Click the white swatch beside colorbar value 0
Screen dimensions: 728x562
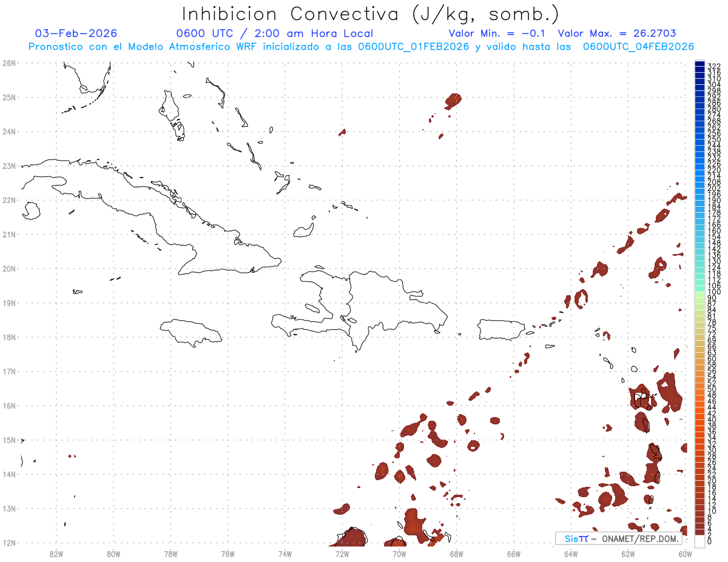click(x=699, y=540)
